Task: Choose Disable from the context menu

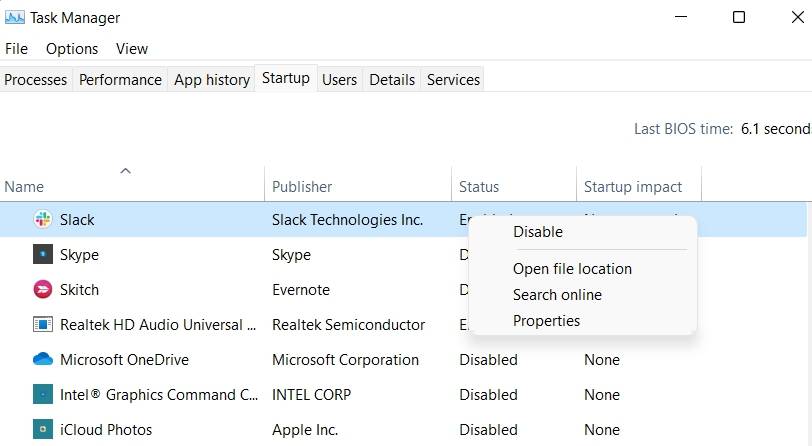Action: tap(538, 232)
